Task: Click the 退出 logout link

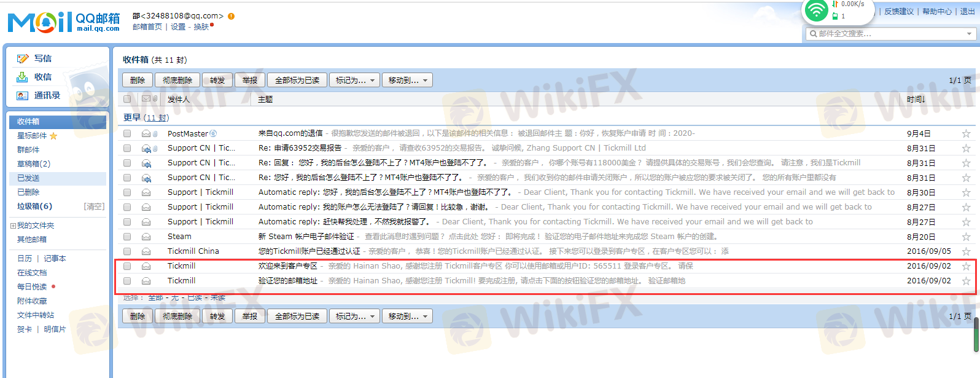Action: [967, 12]
